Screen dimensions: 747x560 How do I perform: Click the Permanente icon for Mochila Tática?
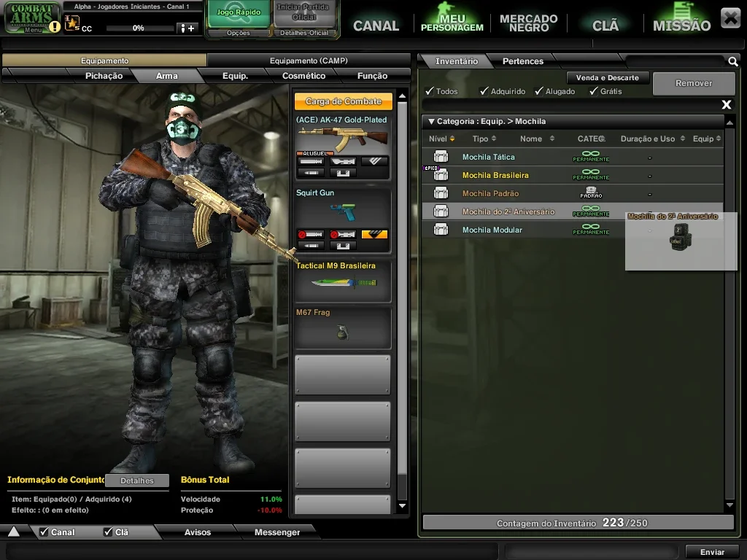click(x=591, y=156)
